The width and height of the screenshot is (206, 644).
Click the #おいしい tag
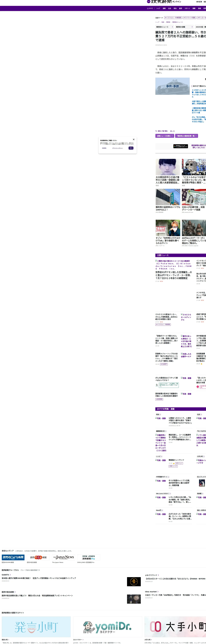(x=179, y=463)
